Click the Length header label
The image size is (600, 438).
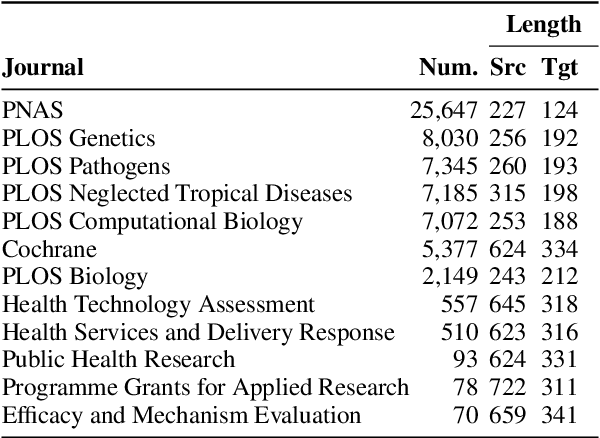click(x=543, y=24)
